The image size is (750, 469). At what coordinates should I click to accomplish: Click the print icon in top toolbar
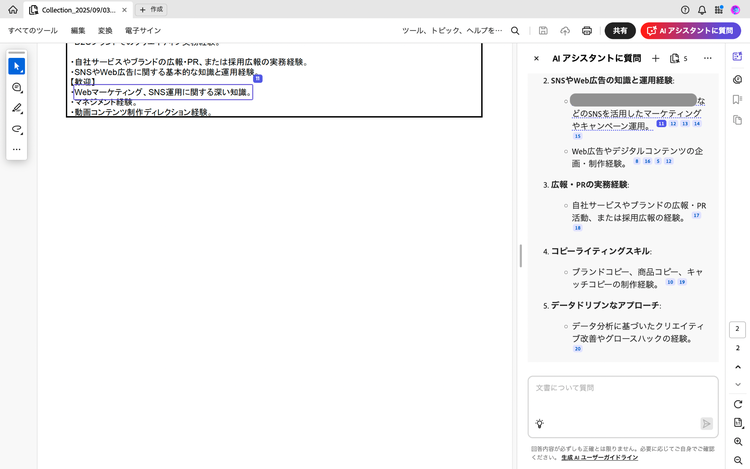587,31
